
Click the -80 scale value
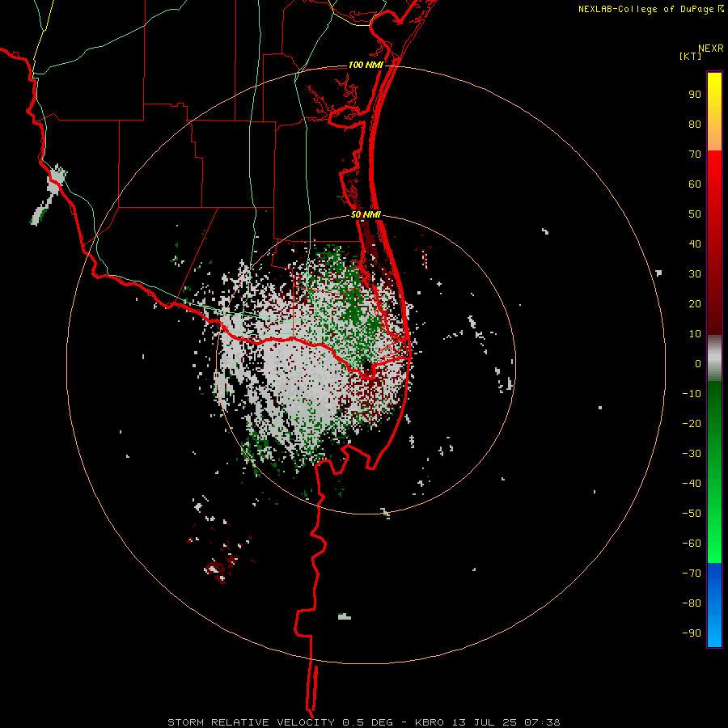click(x=692, y=603)
